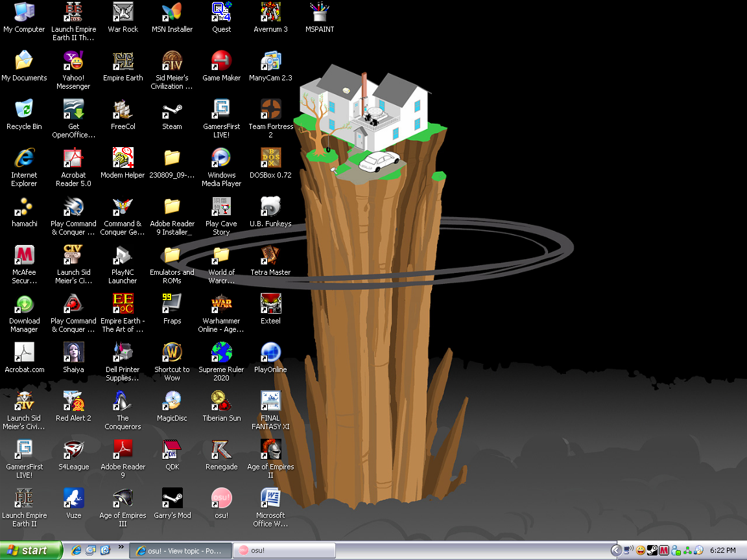The width and height of the screenshot is (747, 560).
Task: Select the S4League desktop shortcut
Action: pos(73,455)
